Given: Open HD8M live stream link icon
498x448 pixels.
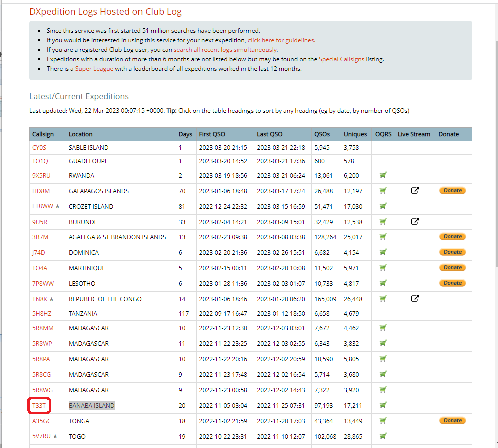Looking at the screenshot, I should tap(415, 190).
